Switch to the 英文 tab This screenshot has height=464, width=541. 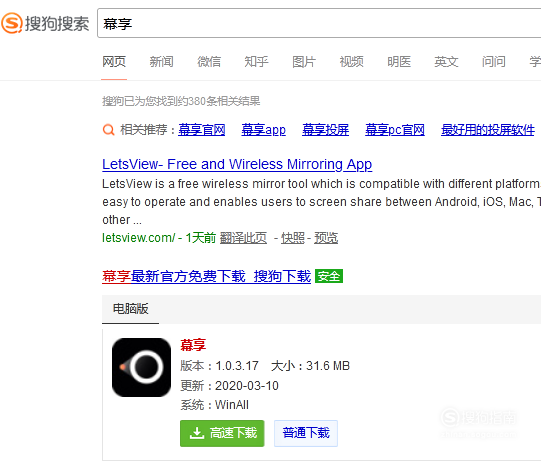tap(446, 62)
